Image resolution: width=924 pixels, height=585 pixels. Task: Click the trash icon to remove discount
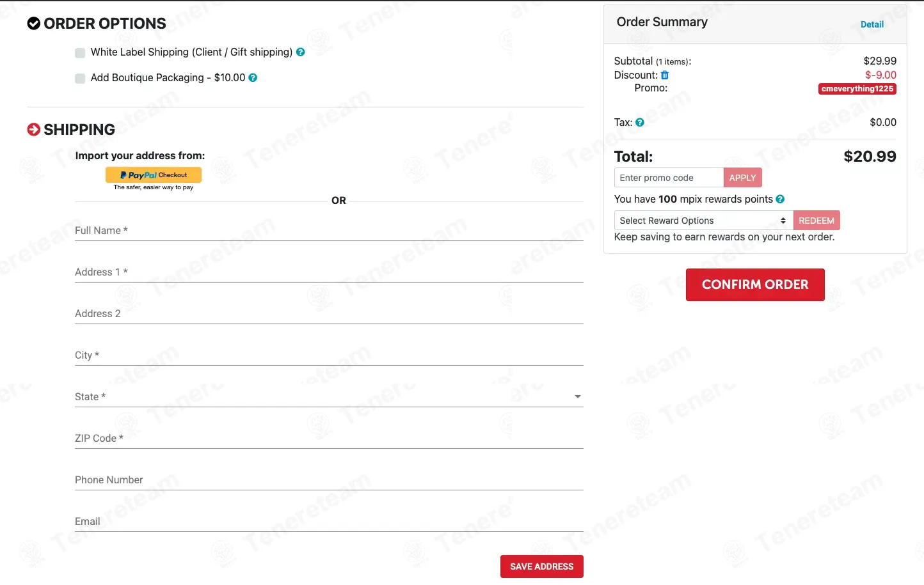click(x=665, y=75)
